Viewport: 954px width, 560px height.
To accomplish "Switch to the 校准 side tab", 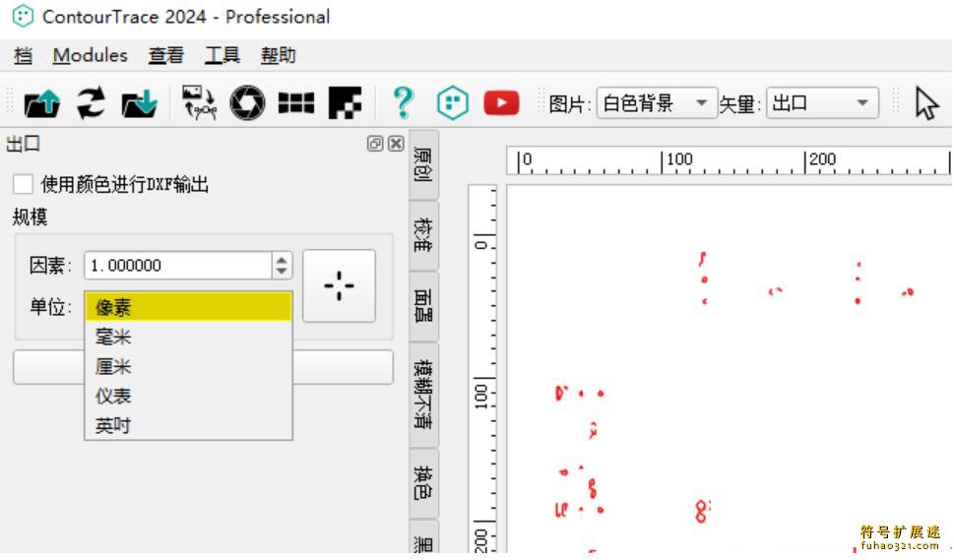I will coord(424,235).
